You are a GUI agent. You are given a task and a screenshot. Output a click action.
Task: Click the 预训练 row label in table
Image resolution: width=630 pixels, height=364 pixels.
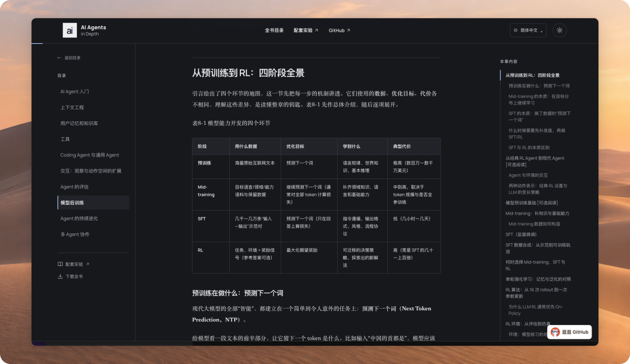(x=205, y=163)
